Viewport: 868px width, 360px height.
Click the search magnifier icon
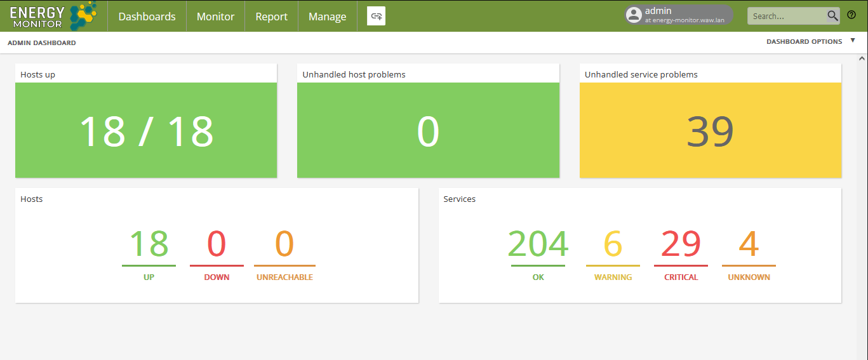point(832,16)
